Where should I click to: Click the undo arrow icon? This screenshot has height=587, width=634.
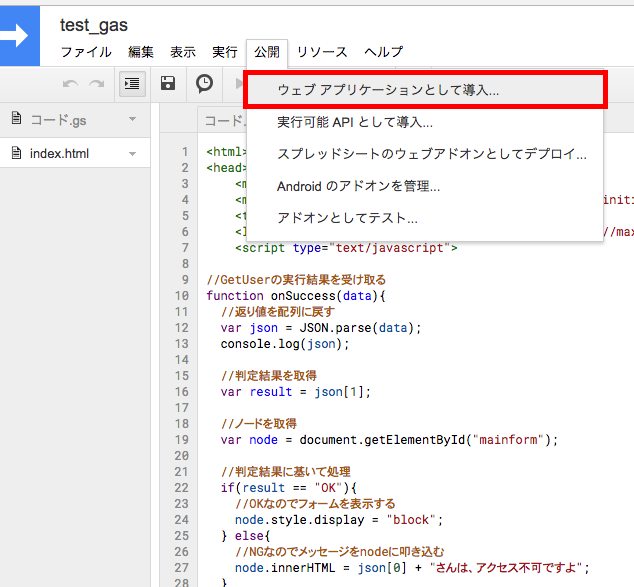[70, 84]
